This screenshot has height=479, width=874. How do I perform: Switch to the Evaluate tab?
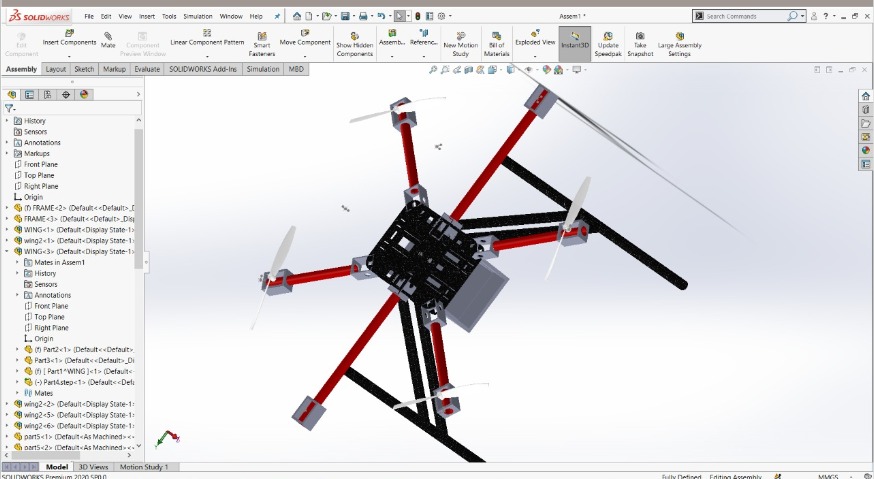point(147,69)
